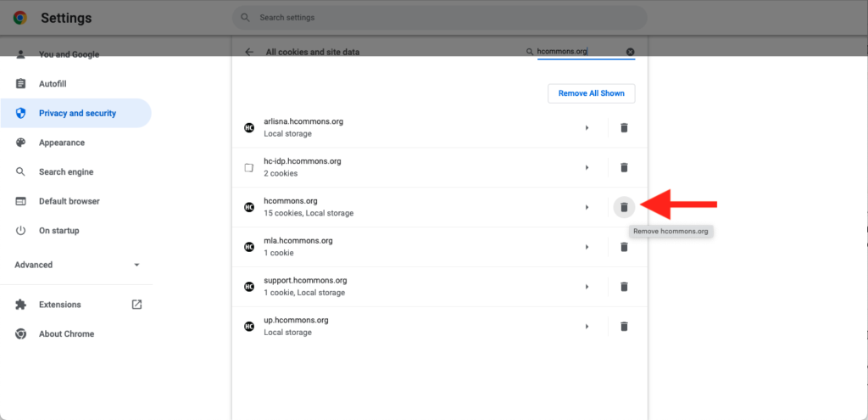Remove hcommons.org cookies with trash icon

pos(624,207)
